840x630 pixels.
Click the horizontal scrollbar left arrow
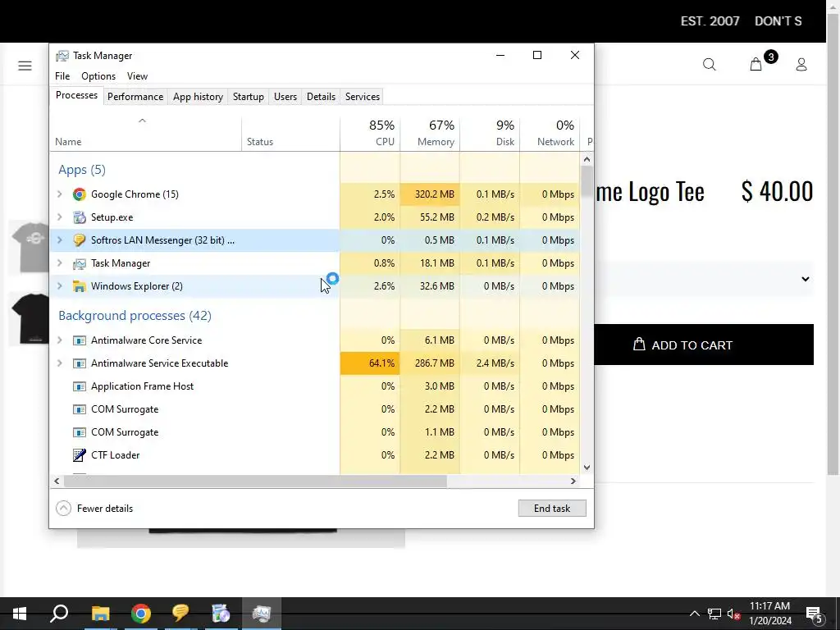click(57, 481)
